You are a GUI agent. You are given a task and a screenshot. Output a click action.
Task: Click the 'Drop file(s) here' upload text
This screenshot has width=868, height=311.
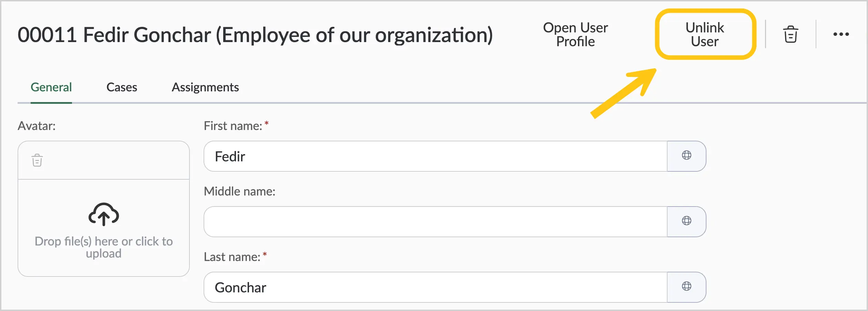(104, 247)
